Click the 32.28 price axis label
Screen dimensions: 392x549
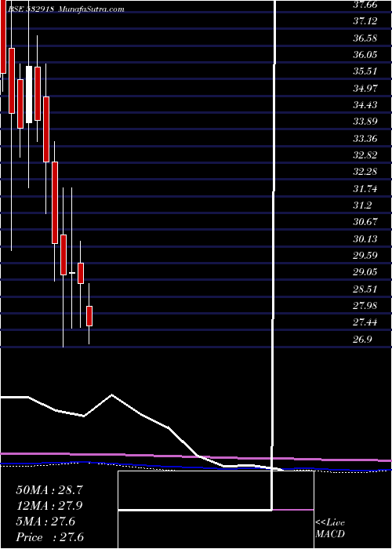[x=365, y=172]
